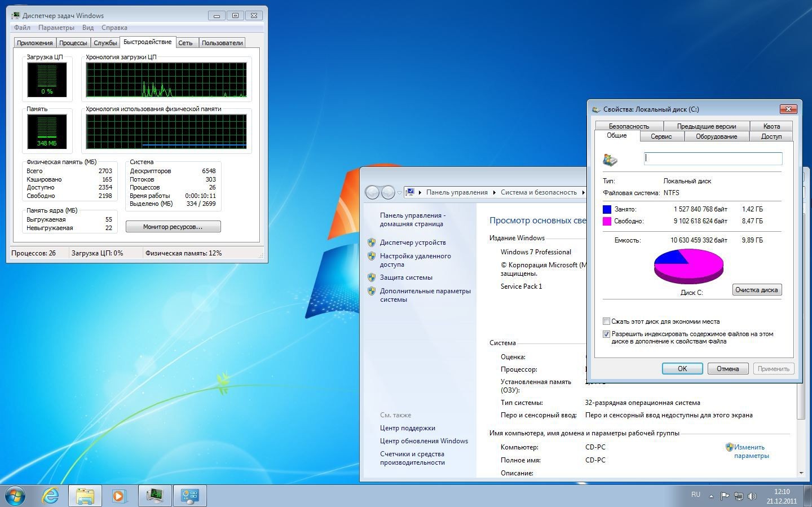Click OK in disk properties
Screen dimensions: 812x507
(682, 369)
